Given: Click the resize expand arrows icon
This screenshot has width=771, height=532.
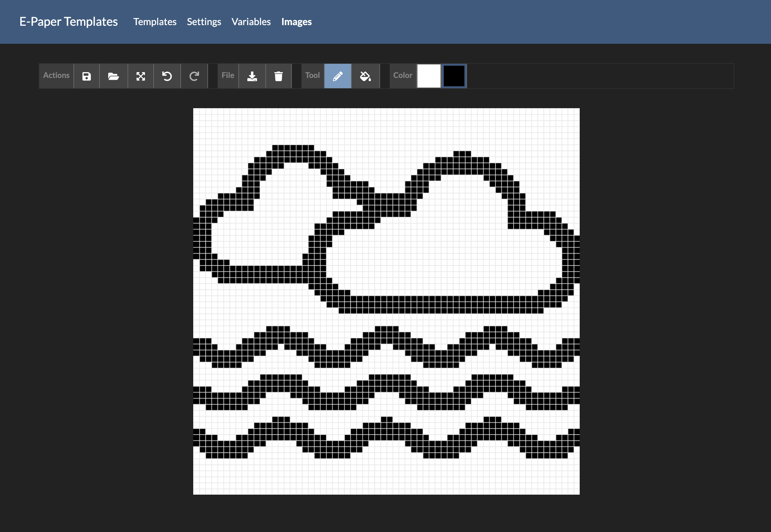Looking at the screenshot, I should [141, 76].
